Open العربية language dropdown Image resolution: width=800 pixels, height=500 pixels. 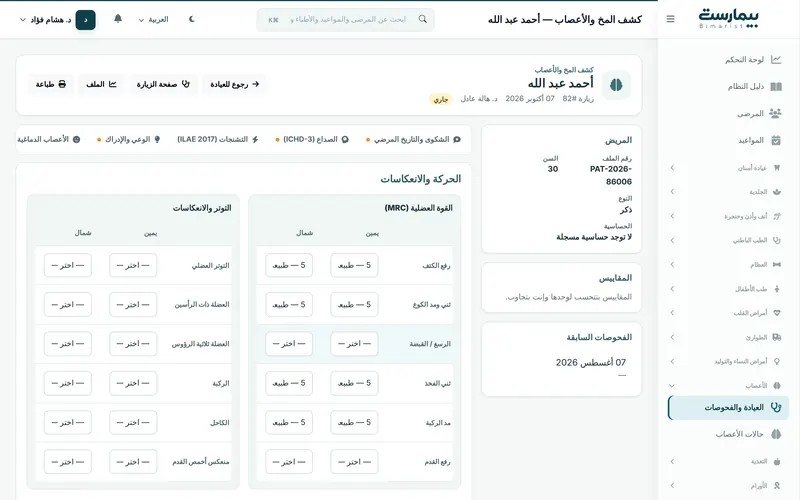tap(153, 19)
